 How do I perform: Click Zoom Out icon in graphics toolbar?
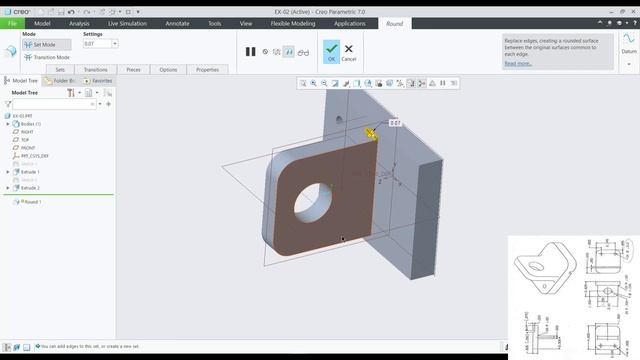click(x=324, y=83)
